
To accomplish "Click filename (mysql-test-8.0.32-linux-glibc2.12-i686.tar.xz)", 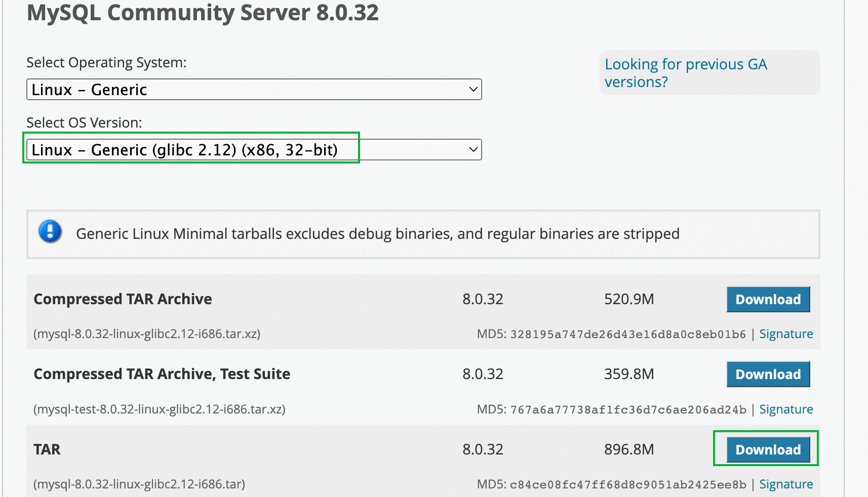I will pyautogui.click(x=159, y=409).
